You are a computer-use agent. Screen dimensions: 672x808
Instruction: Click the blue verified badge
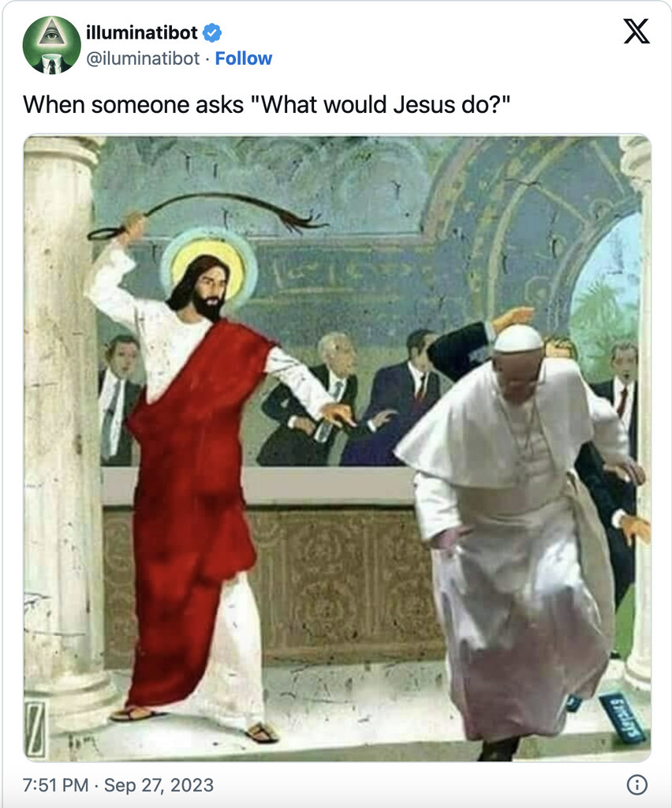pos(212,33)
